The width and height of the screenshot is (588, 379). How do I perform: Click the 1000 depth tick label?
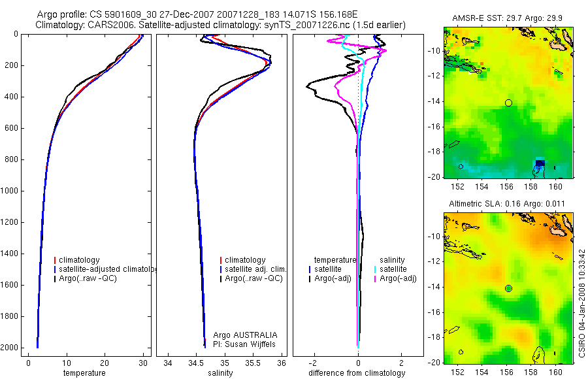(x=10, y=191)
